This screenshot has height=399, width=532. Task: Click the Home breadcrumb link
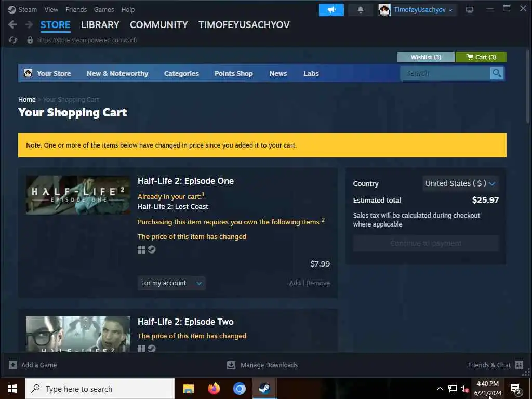click(x=27, y=99)
